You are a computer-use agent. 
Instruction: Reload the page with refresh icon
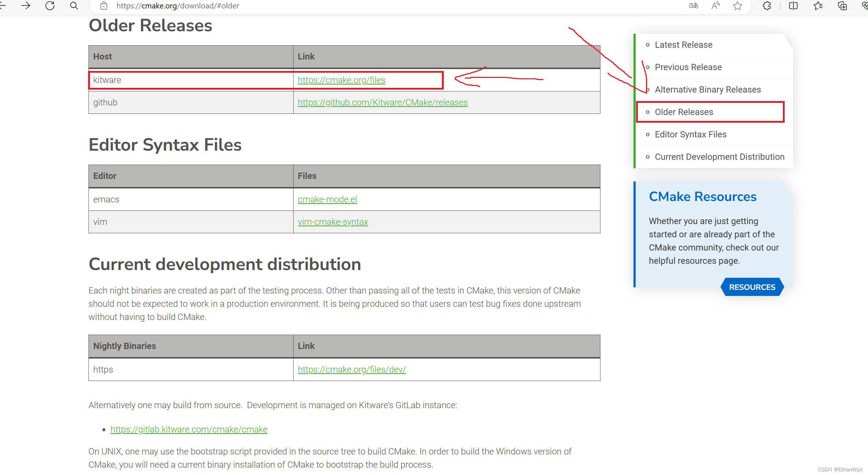tap(50, 6)
